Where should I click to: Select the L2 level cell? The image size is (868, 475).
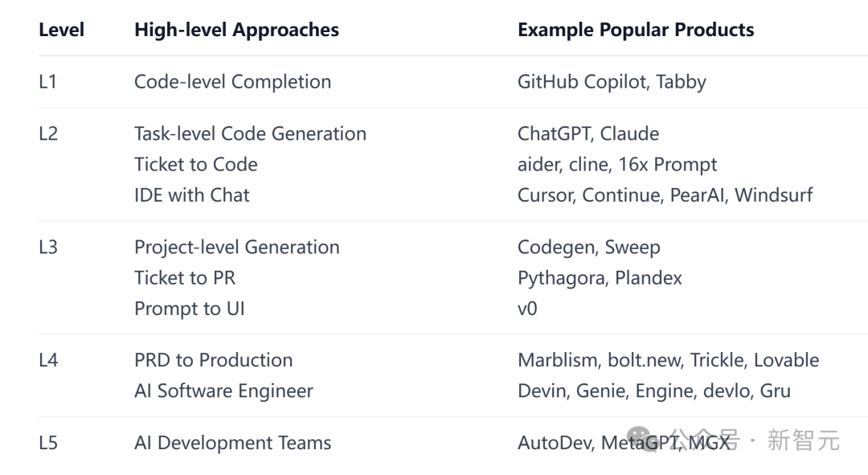point(48,134)
